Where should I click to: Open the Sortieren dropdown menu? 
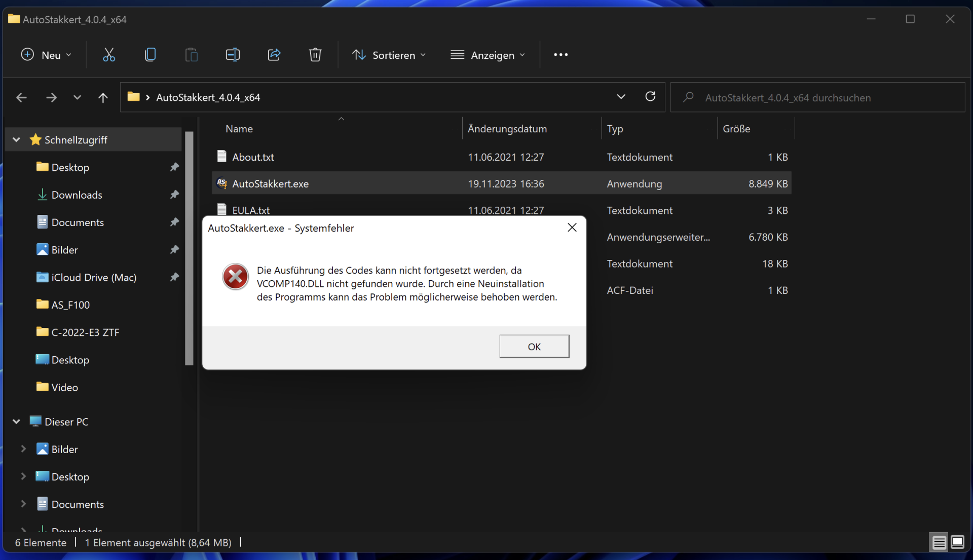[389, 55]
